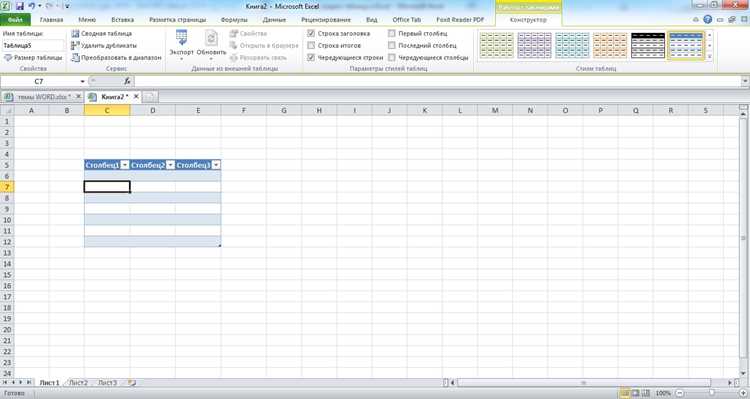Viewport: 750px width, 399px height.
Task: Open the Name Box dropdown arrow
Action: [x=82, y=81]
